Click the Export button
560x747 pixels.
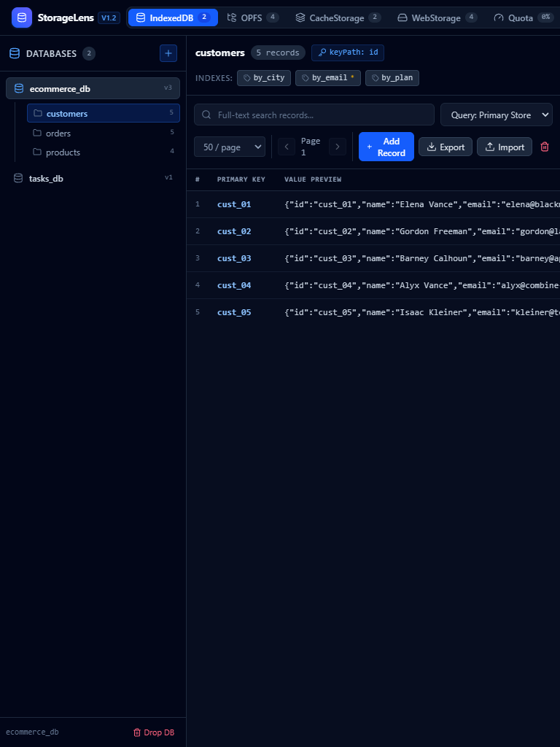click(x=446, y=147)
